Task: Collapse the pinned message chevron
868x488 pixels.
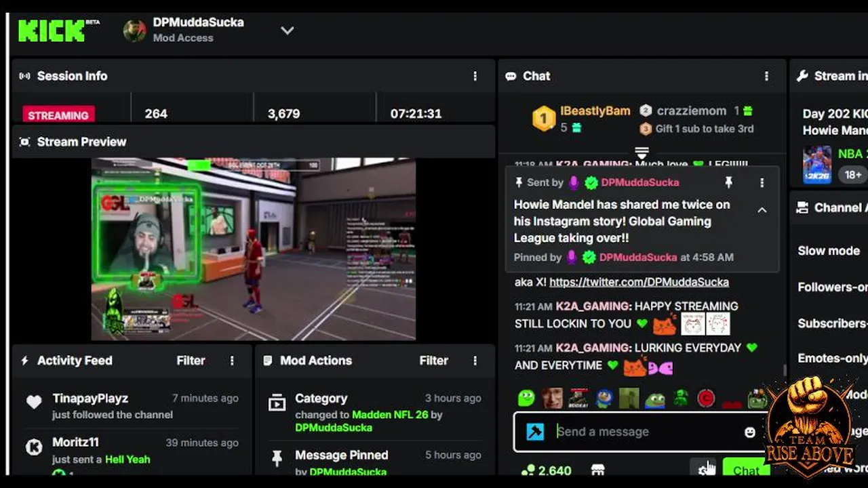Action: tap(762, 210)
